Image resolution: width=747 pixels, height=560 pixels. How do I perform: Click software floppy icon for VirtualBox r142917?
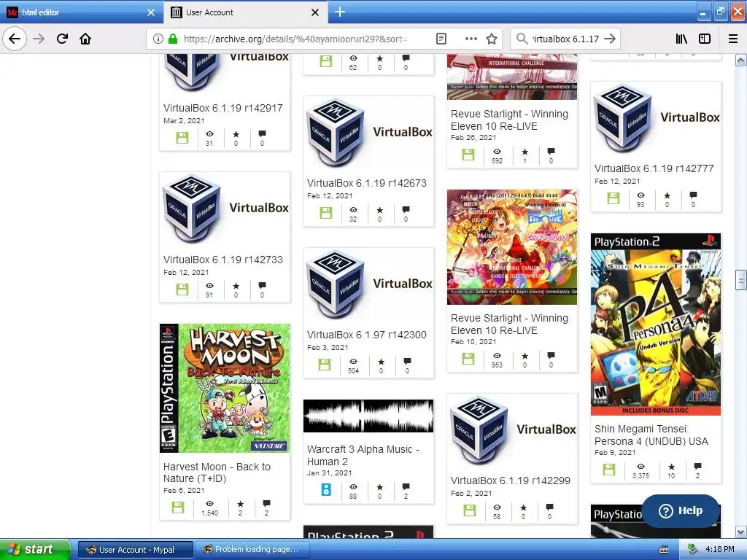(182, 138)
